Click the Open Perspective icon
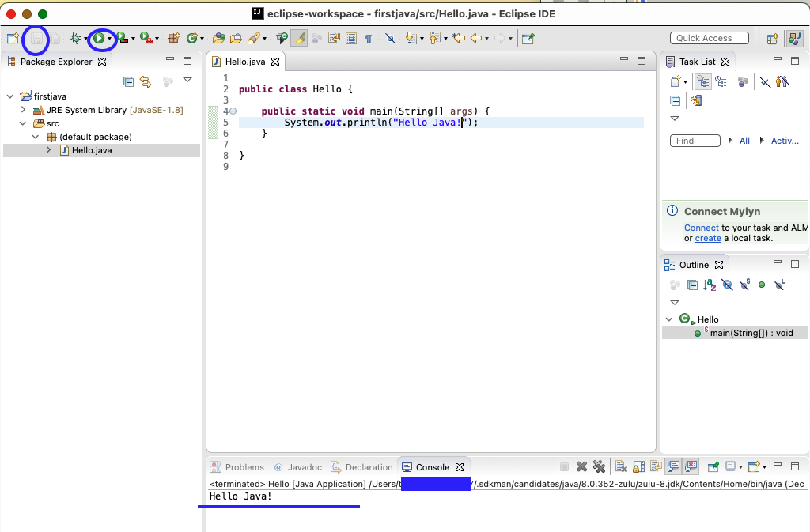This screenshot has height=532, width=810. pyautogui.click(x=773, y=39)
